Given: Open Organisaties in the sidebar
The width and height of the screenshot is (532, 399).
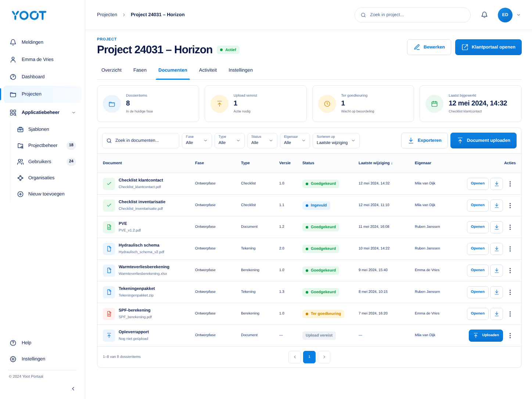Looking at the screenshot, I should [x=46, y=178].
